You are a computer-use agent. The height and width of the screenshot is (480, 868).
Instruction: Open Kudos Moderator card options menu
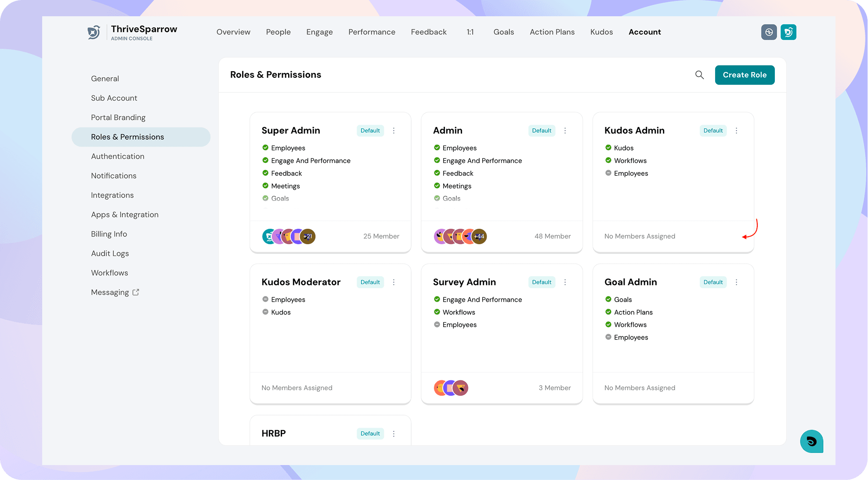click(x=394, y=282)
